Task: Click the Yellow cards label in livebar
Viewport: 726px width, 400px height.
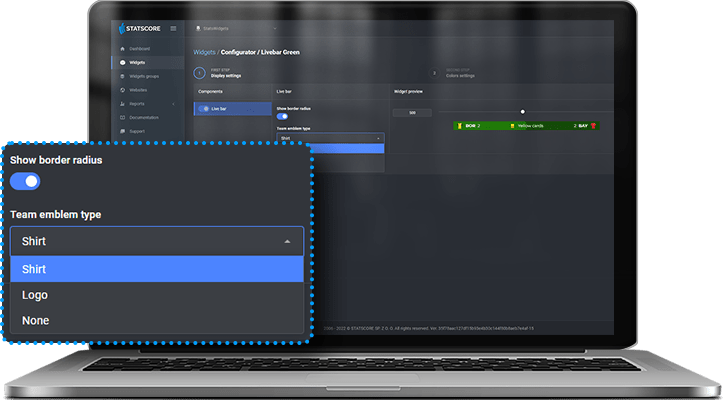Action: (x=530, y=125)
